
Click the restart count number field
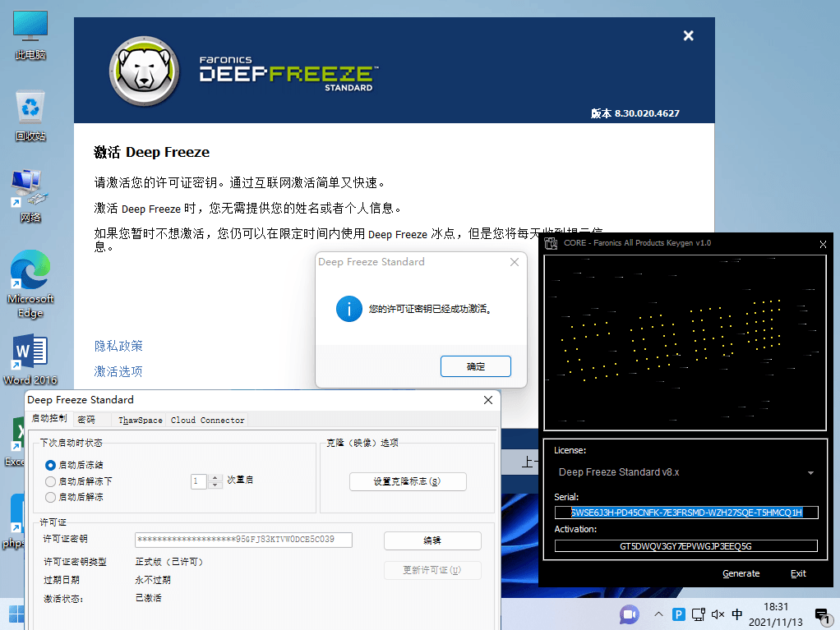point(199,481)
